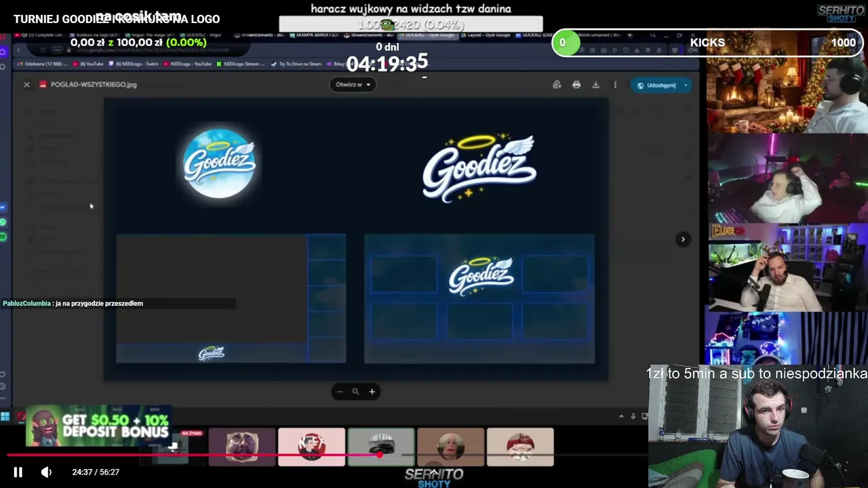The image size is (868, 488).
Task: Expand the arrow beside Udostępnij
Action: pyautogui.click(x=686, y=85)
